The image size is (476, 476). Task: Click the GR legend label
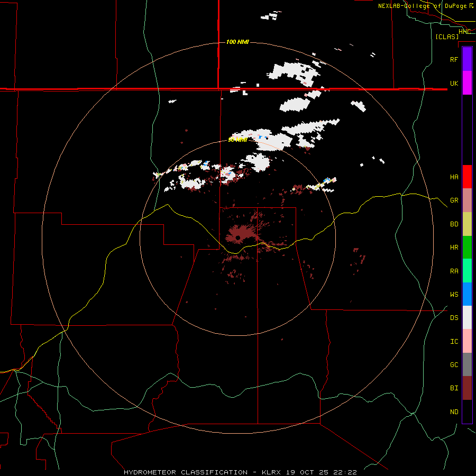[x=454, y=200]
